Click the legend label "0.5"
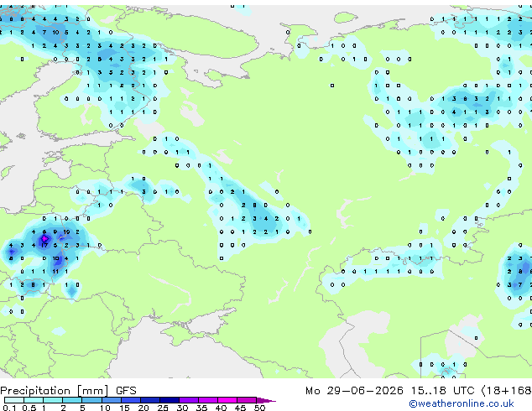The width and height of the screenshot is (532, 411). click(x=29, y=408)
